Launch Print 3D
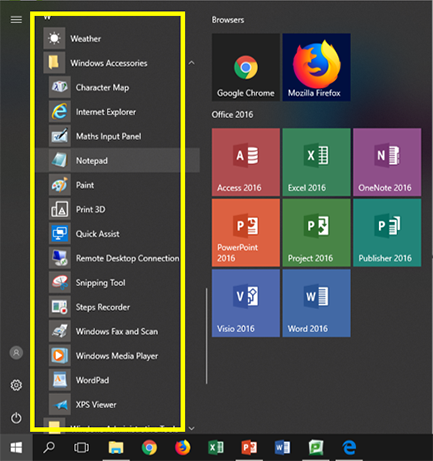The height and width of the screenshot is (461, 433). coord(118,209)
